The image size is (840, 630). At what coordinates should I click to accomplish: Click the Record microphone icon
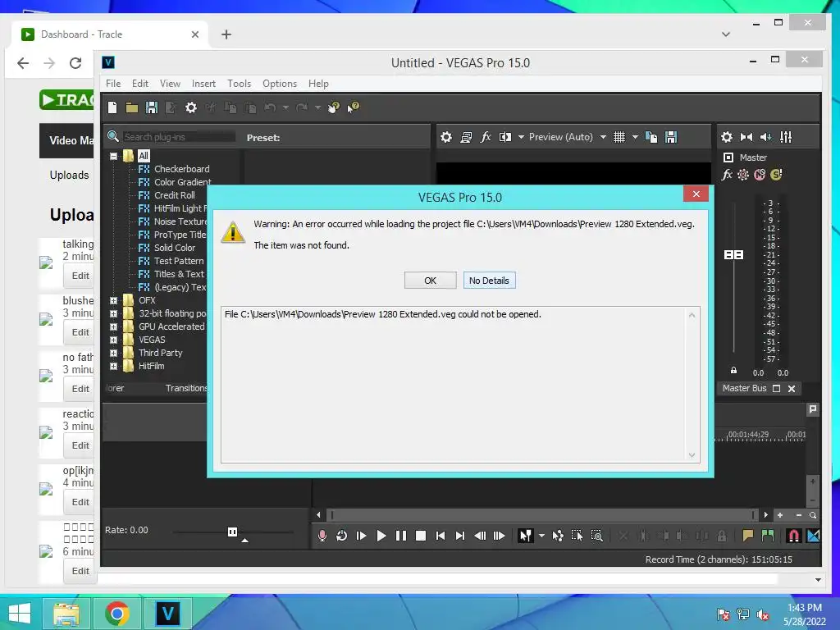[x=322, y=536]
